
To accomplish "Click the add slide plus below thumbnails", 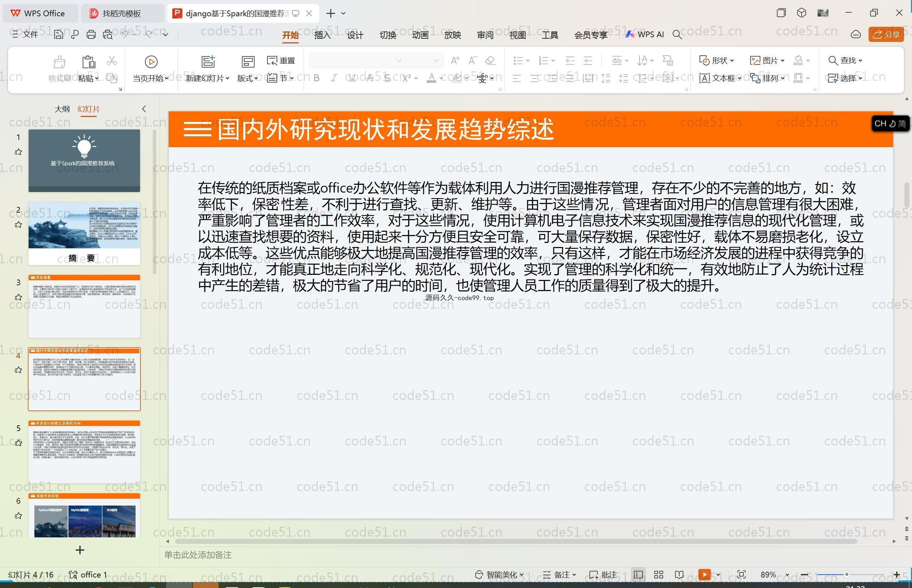I will click(x=80, y=550).
